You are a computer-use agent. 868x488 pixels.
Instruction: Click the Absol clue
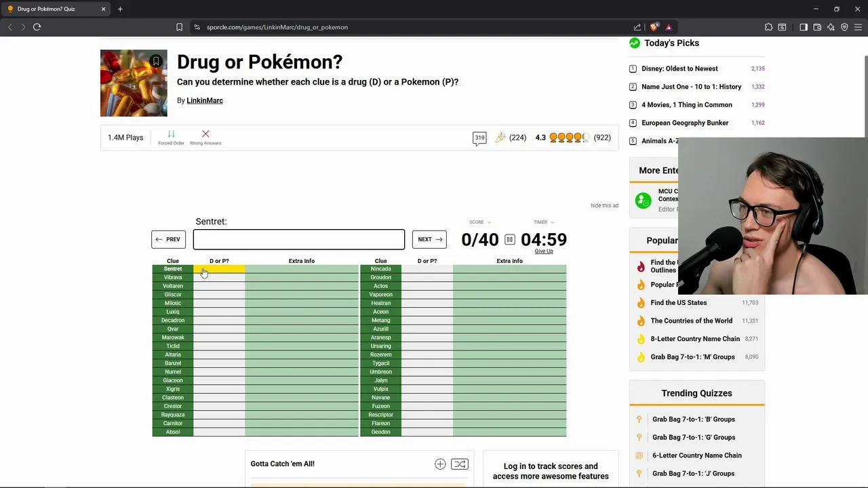click(x=173, y=432)
